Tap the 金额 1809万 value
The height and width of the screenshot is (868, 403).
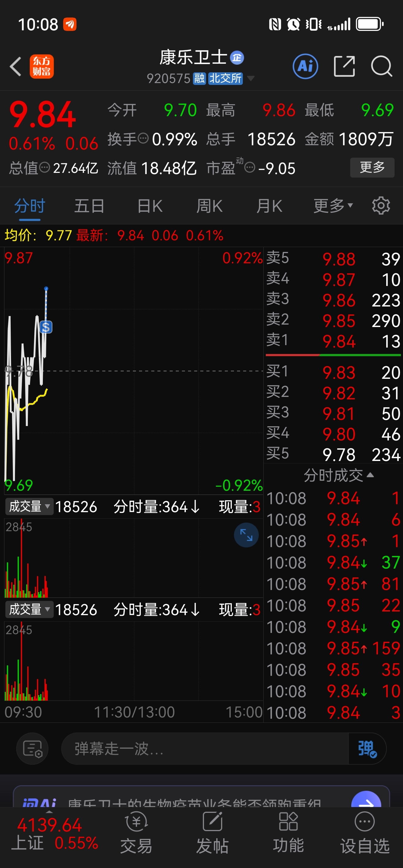pos(366,139)
